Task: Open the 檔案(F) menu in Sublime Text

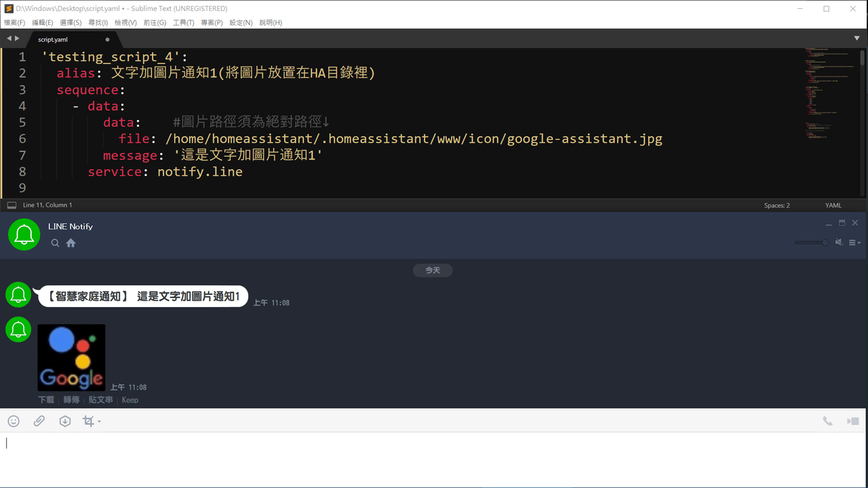Action: (x=14, y=22)
